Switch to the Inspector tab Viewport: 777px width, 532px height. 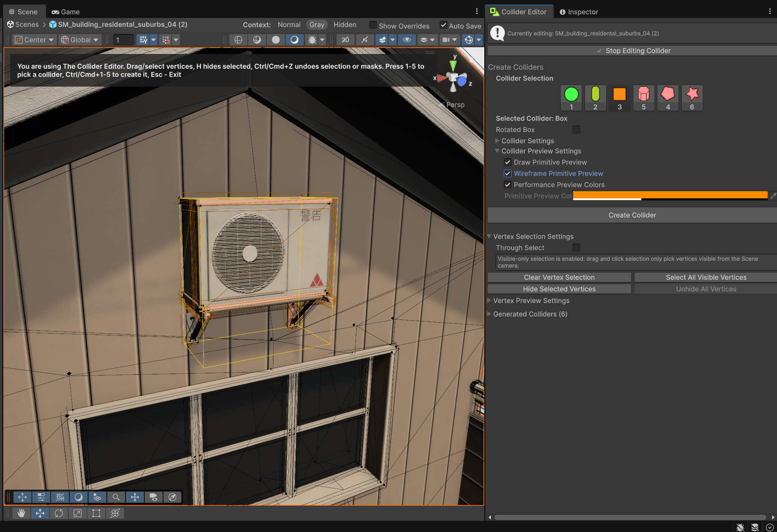pos(579,12)
